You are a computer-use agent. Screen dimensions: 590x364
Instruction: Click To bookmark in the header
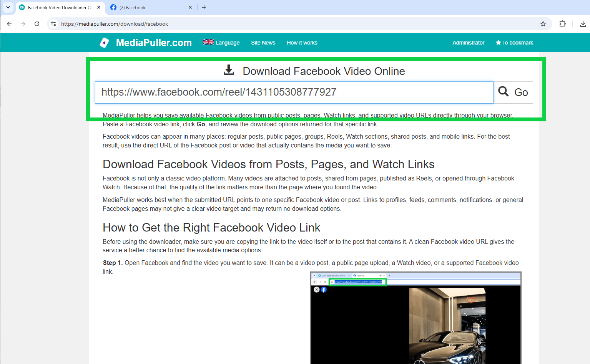point(514,43)
